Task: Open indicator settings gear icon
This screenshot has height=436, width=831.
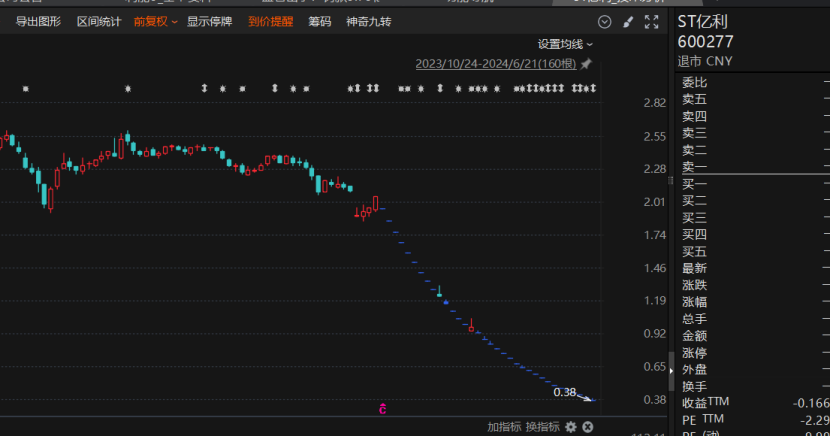Action: pos(570,427)
